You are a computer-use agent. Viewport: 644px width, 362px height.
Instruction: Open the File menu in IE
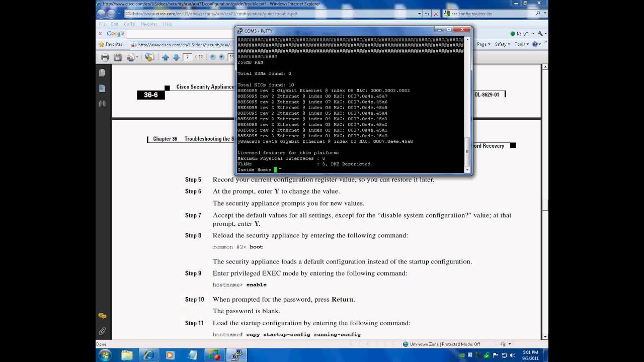click(102, 24)
